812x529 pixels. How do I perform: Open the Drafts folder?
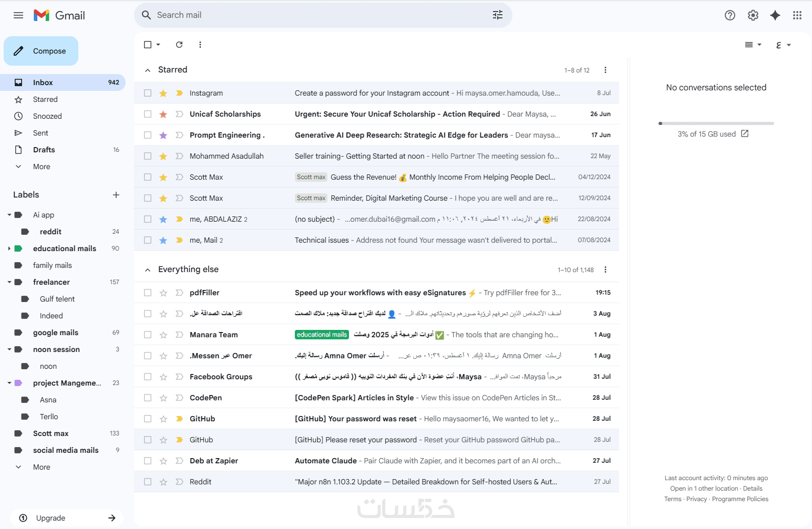tap(44, 150)
